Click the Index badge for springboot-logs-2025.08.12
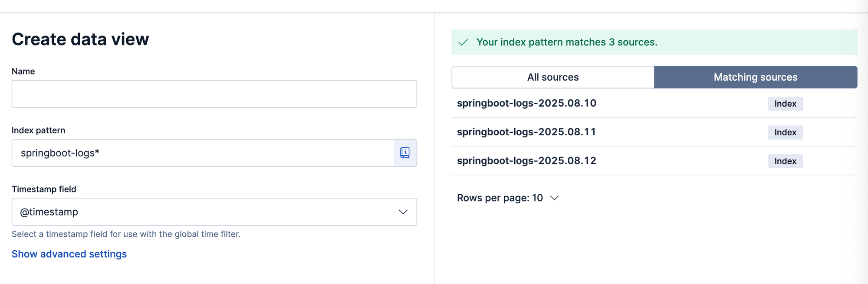The height and width of the screenshot is (284, 868). (785, 161)
